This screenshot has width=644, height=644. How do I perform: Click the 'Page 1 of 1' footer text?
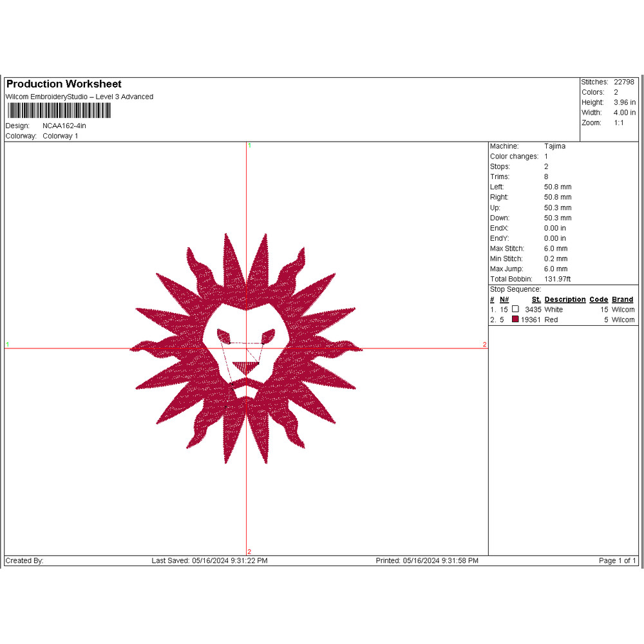click(617, 561)
